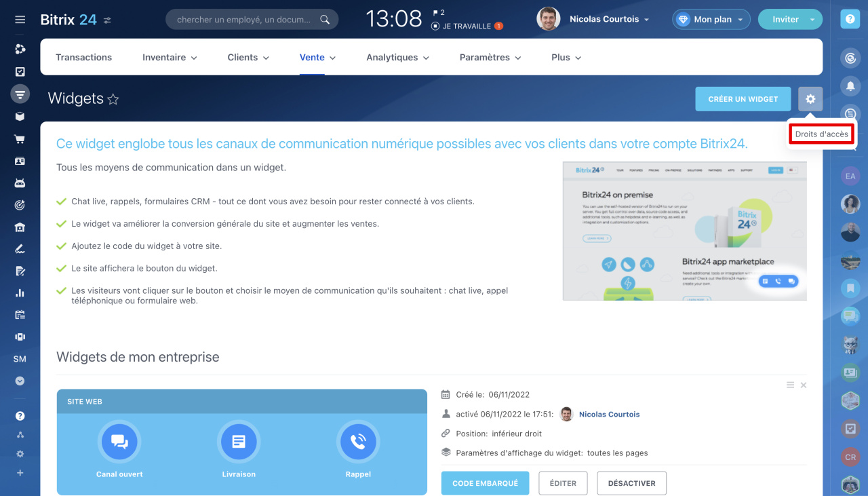Click the Rappel phone callback icon
Screen dimensions: 868x496
(358, 442)
